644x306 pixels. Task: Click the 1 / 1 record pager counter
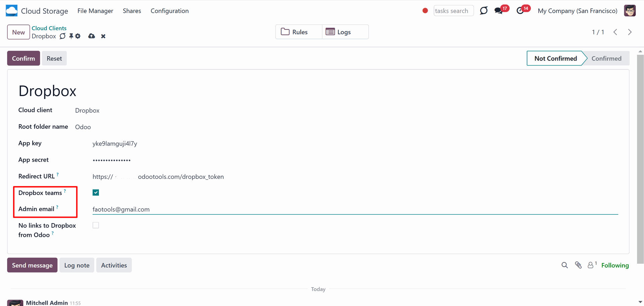point(598,32)
